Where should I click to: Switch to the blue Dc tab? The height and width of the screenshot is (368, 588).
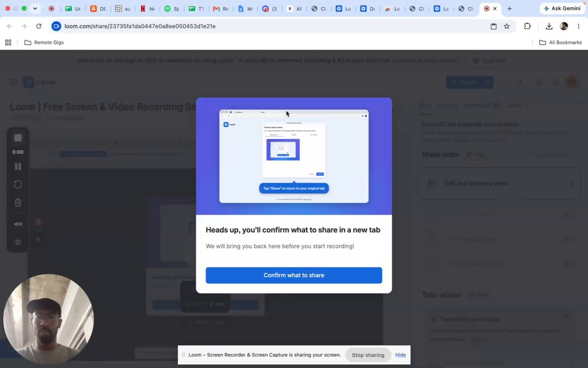368,8
